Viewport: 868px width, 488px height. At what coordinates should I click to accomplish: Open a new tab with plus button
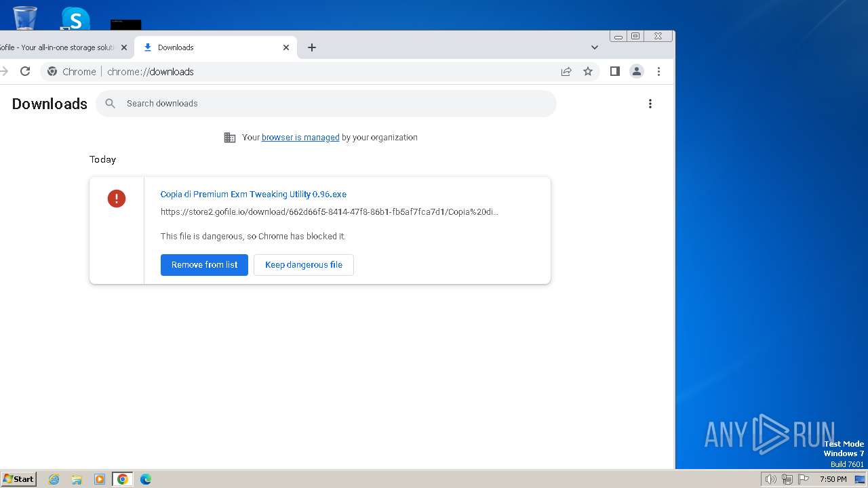click(x=312, y=47)
